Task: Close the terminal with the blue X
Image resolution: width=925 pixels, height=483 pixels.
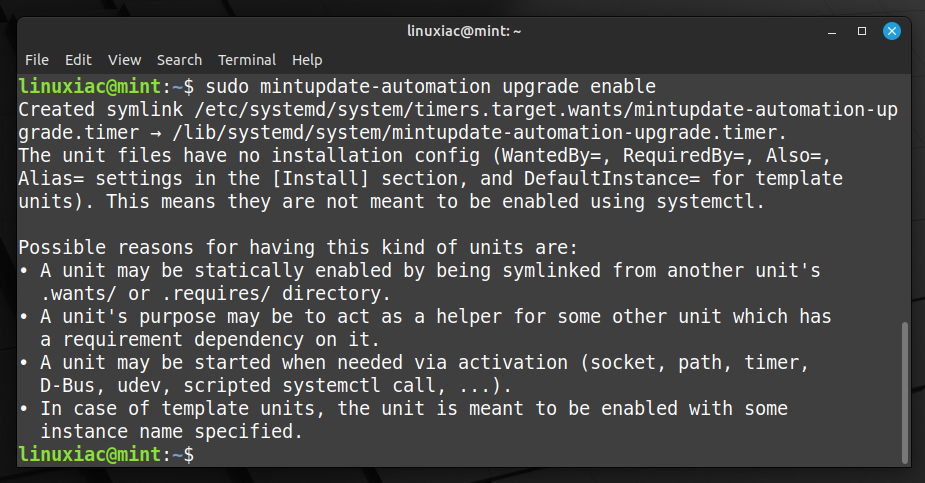Action: click(x=892, y=31)
